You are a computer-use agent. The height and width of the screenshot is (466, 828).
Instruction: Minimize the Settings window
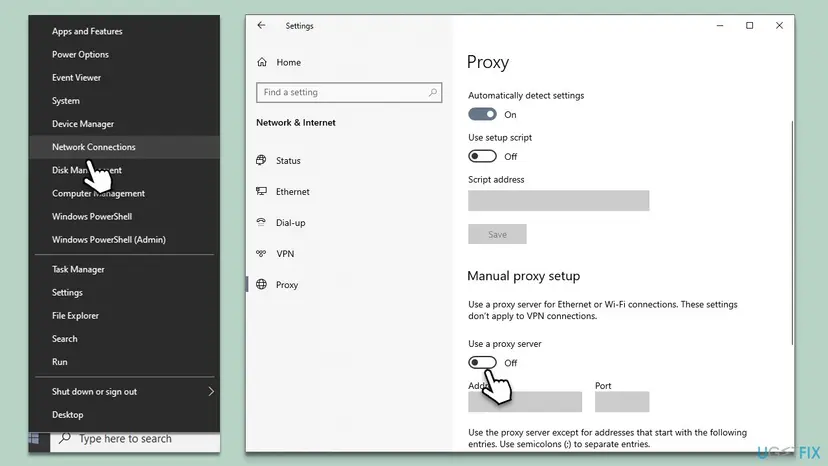point(720,25)
